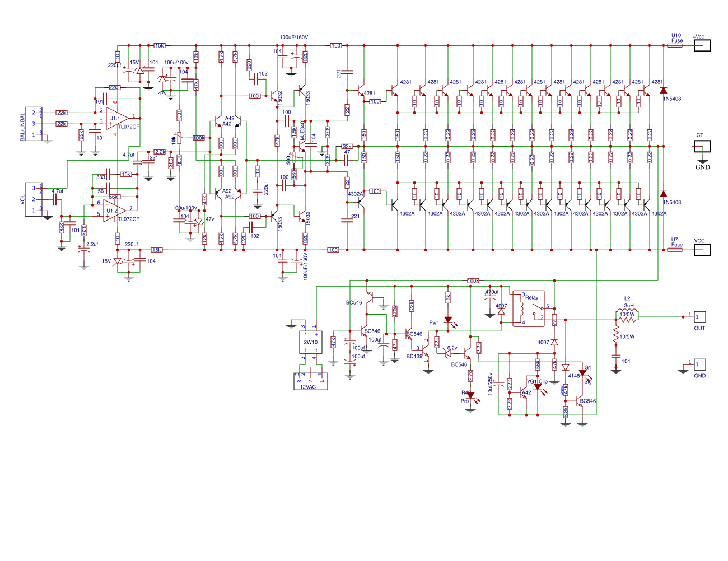
Task: Click the upper 1N5408 diode
Action: pyautogui.click(x=664, y=90)
